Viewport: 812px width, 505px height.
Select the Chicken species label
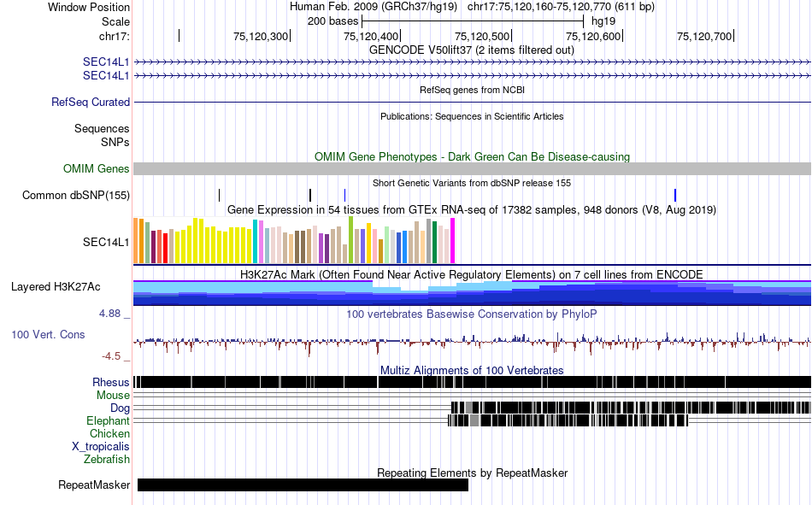coord(109,433)
